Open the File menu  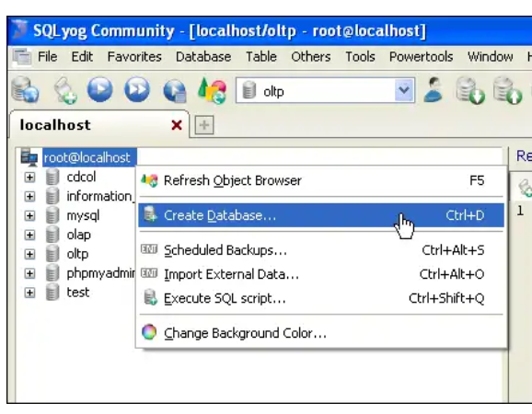(x=47, y=56)
